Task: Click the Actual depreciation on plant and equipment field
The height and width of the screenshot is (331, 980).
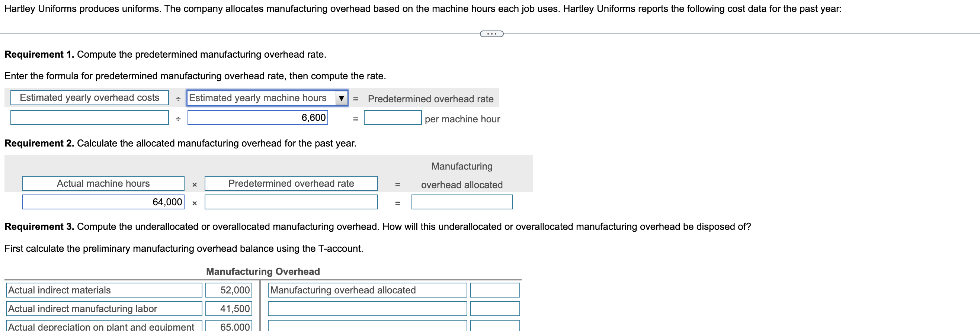Action: pyautogui.click(x=104, y=326)
